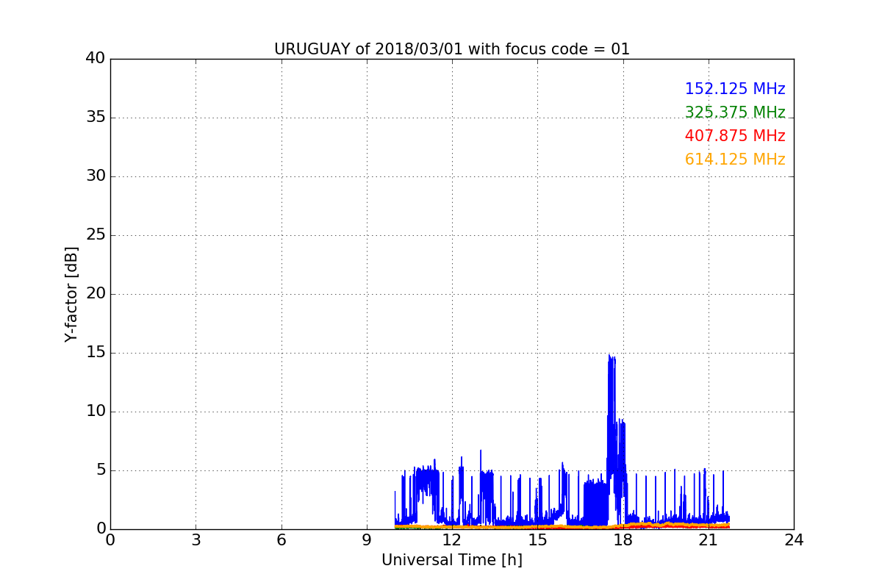The image size is (882, 588).
Task: Click the 'Y-factor [dB]' axis label
Action: [71, 294]
